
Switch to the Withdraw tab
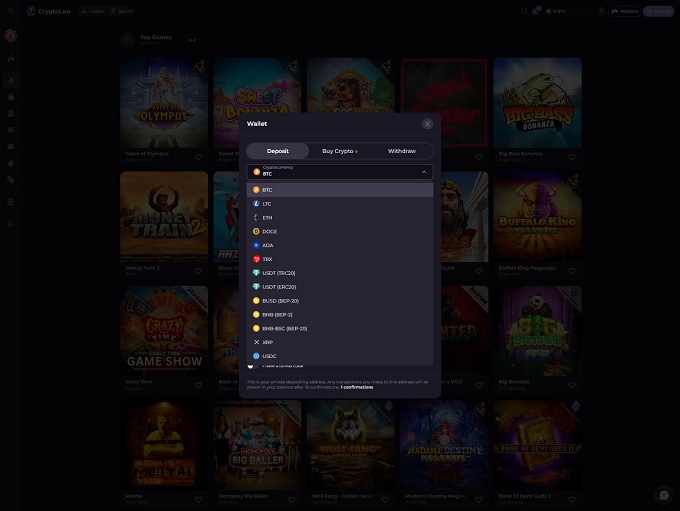[x=402, y=151]
